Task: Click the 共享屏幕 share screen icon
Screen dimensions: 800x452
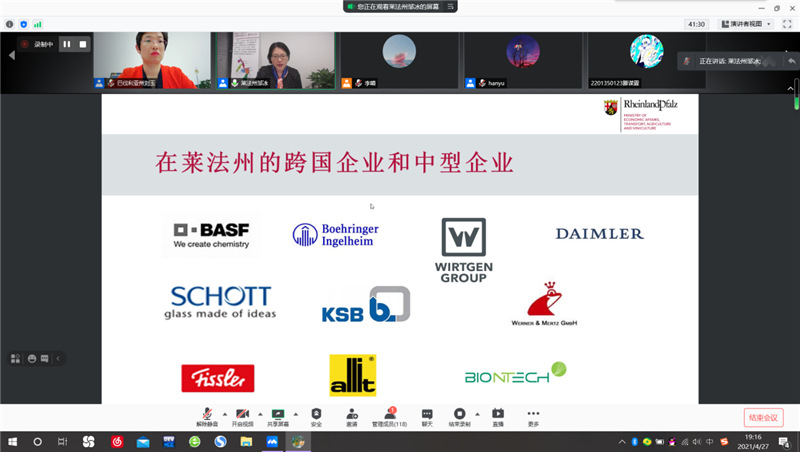Action: point(279,413)
